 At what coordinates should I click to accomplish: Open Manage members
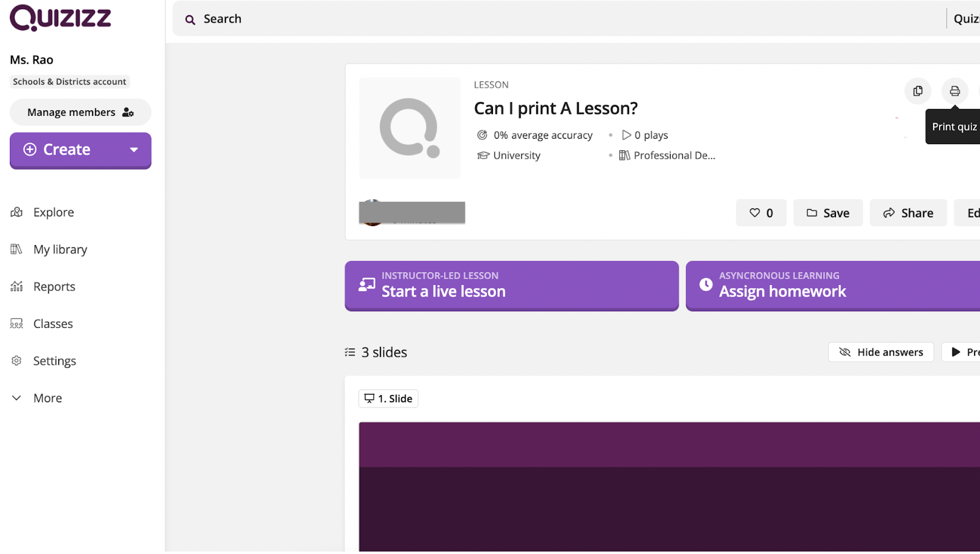click(80, 112)
